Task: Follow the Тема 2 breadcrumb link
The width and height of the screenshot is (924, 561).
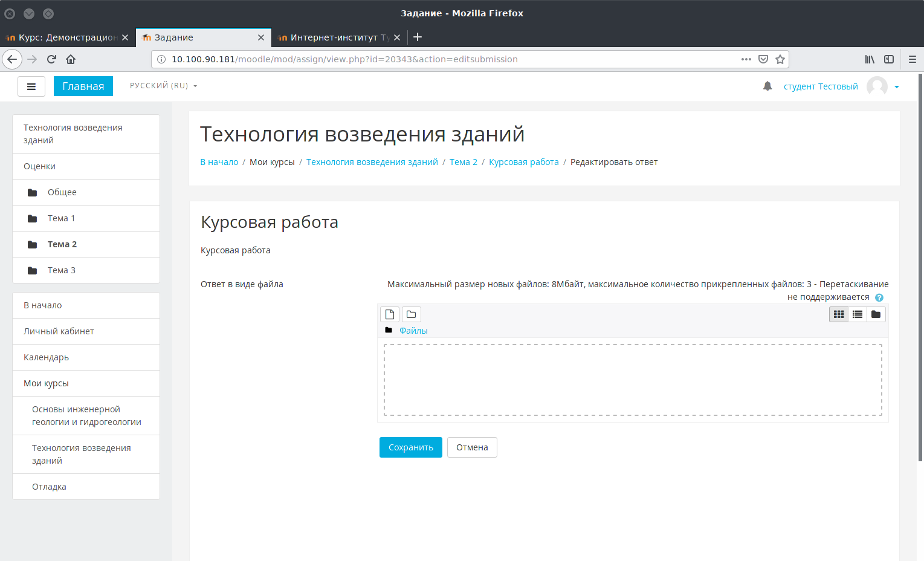Action: point(464,162)
